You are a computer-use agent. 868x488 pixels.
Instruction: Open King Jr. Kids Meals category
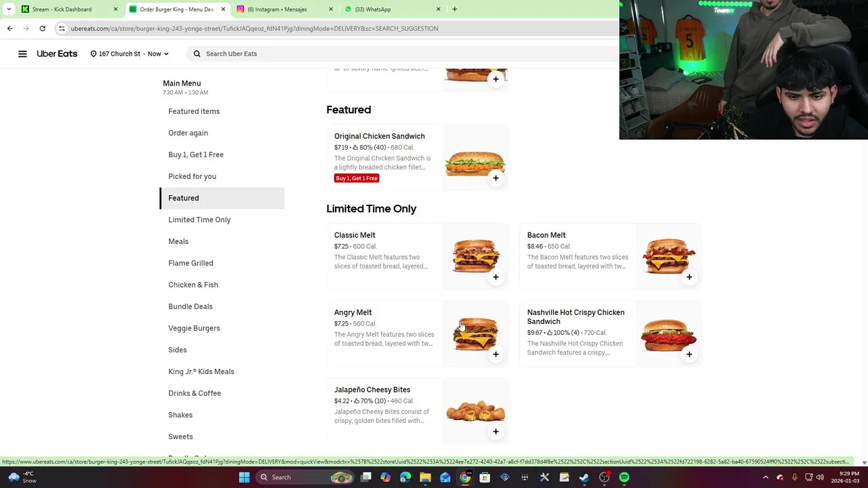coord(201,371)
